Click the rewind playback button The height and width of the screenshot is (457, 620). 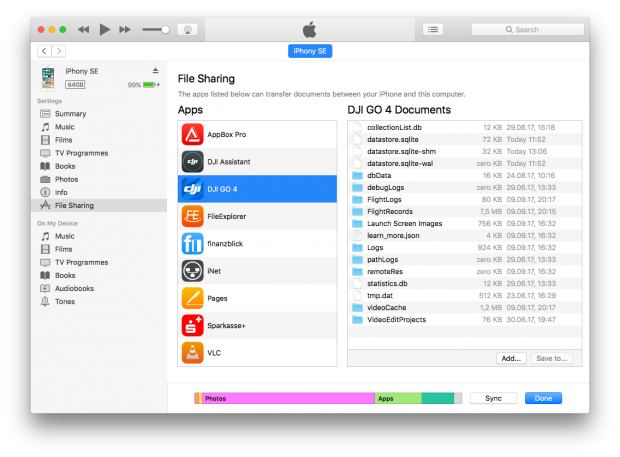tap(83, 29)
